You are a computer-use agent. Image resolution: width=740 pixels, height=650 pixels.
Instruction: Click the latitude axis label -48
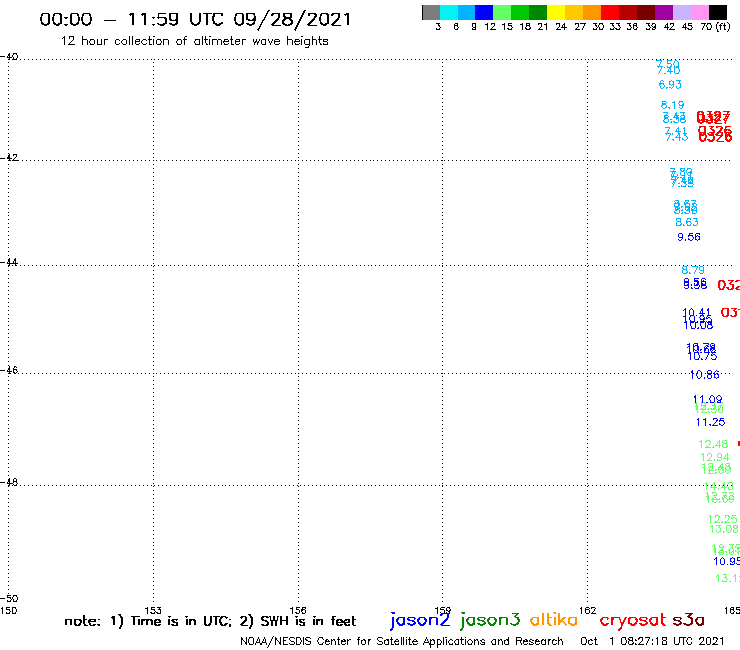(x=9, y=482)
